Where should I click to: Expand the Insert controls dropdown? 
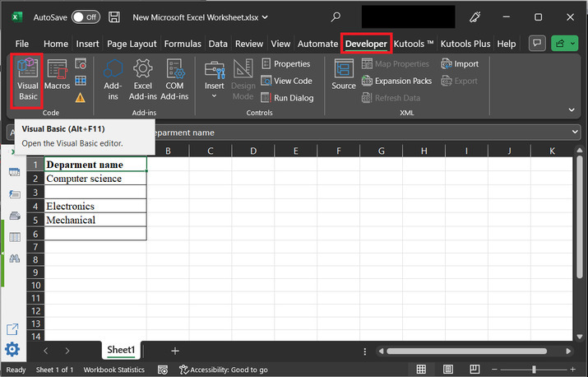[x=214, y=96]
